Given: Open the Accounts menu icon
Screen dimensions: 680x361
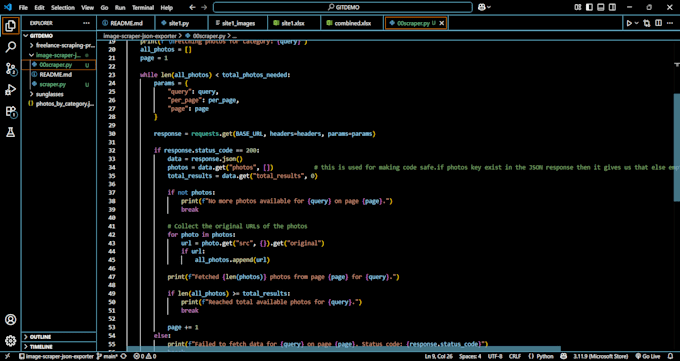Looking at the screenshot, I should 10,320.
